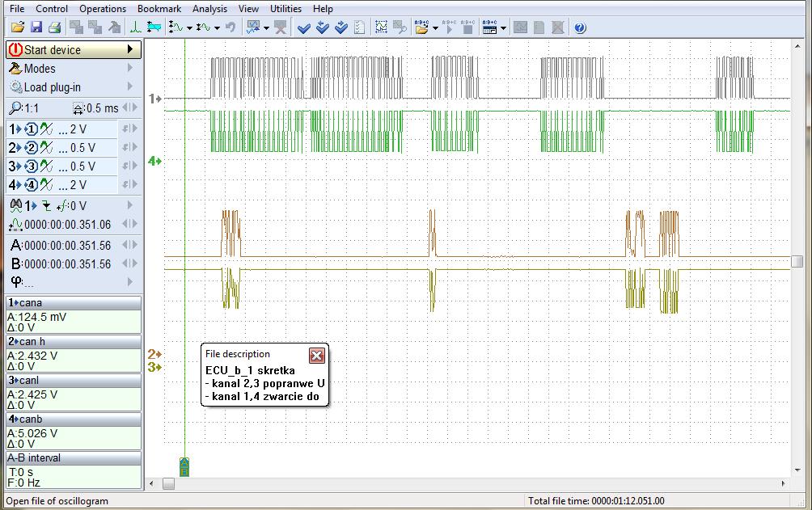Click the Print toolbar icon
This screenshot has height=510, width=812.
click(54, 27)
